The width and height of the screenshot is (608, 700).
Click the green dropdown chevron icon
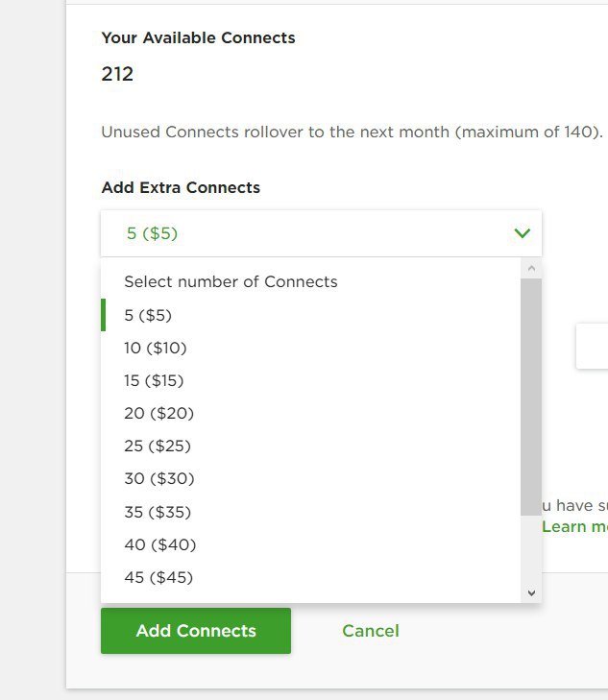point(522,233)
